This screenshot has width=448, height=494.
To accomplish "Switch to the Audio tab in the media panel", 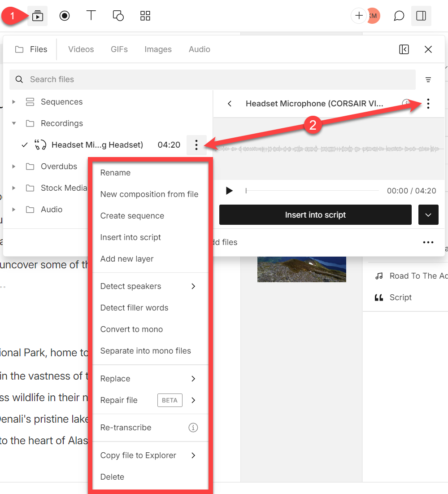I will point(199,49).
